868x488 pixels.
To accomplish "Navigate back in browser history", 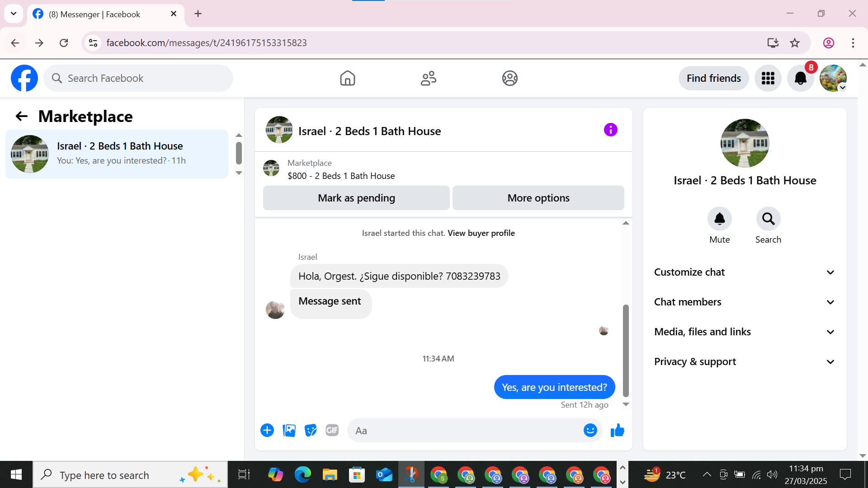I will tap(15, 43).
